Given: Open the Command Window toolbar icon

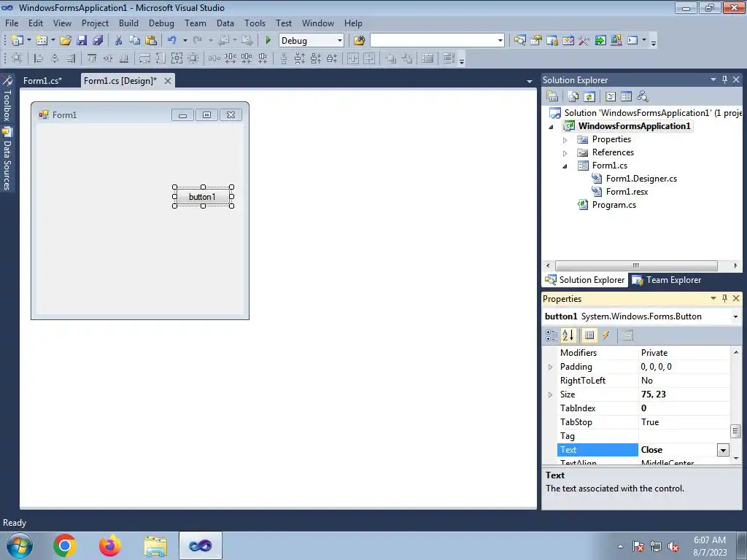Looking at the screenshot, I should point(632,41).
